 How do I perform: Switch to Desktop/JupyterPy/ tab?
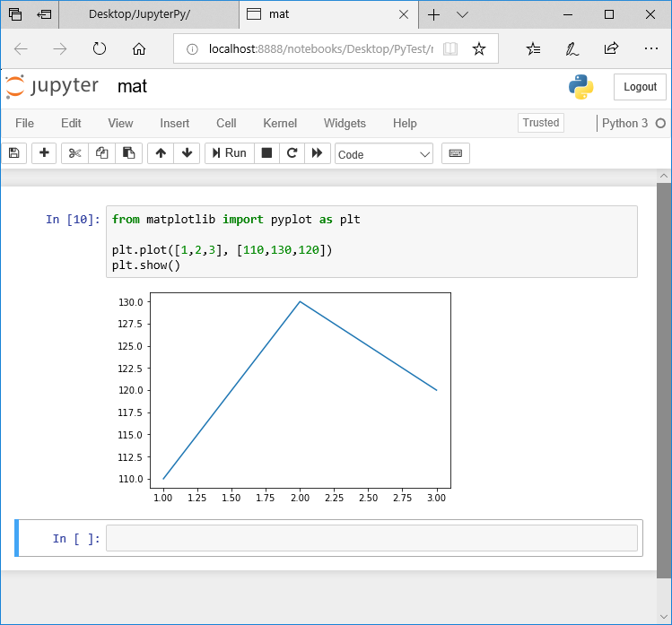coord(149,14)
